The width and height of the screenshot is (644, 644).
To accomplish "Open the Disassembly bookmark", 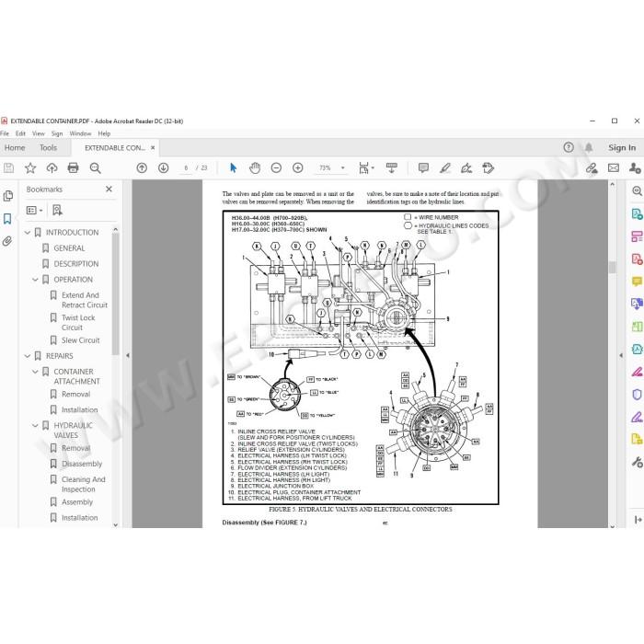I will tap(82, 464).
